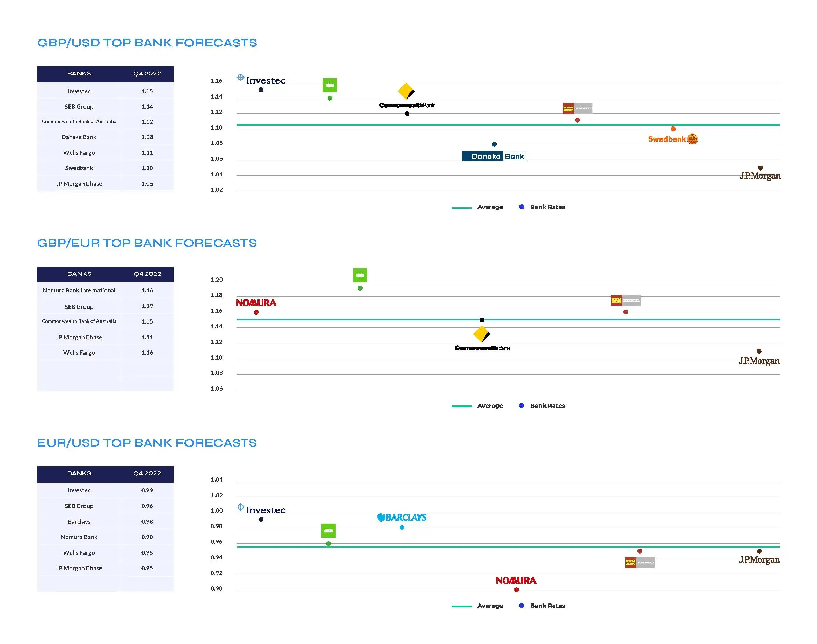817x644 pixels.
Task: Click the 1.00 axis label in EUR/USD chart
Action: [x=217, y=511]
